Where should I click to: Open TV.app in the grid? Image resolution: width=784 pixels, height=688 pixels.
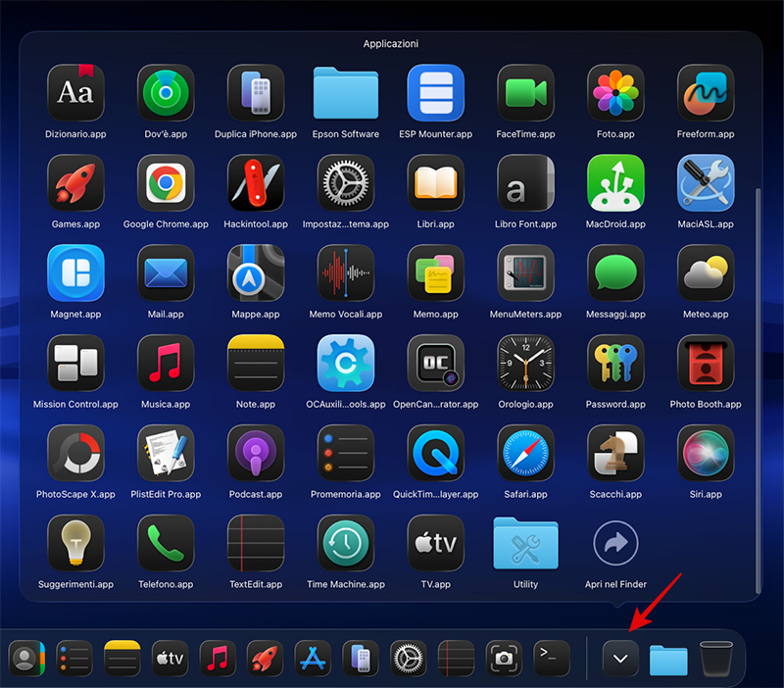[x=435, y=543]
